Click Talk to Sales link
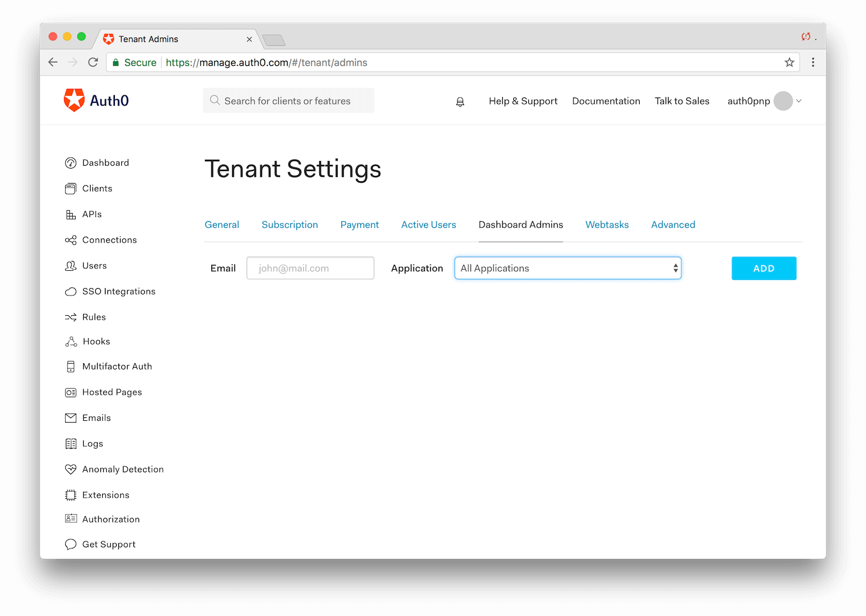Viewport: 866px width, 616px height. point(682,101)
